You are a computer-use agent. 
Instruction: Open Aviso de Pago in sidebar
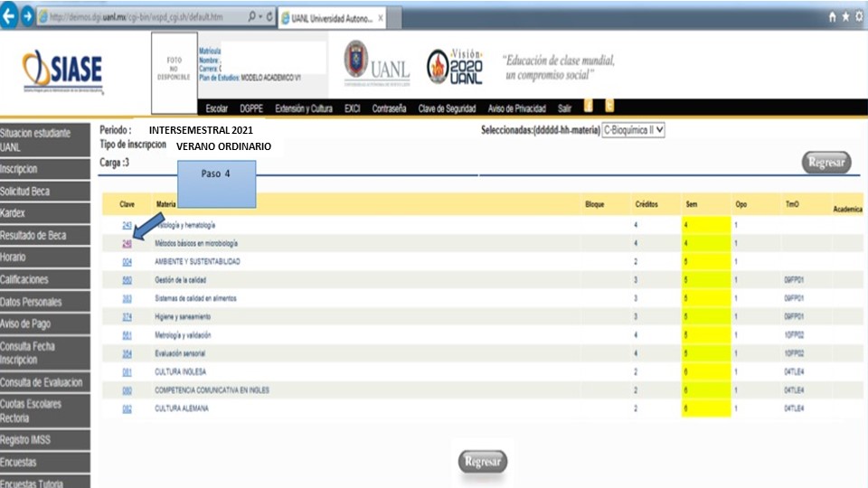tap(45, 324)
